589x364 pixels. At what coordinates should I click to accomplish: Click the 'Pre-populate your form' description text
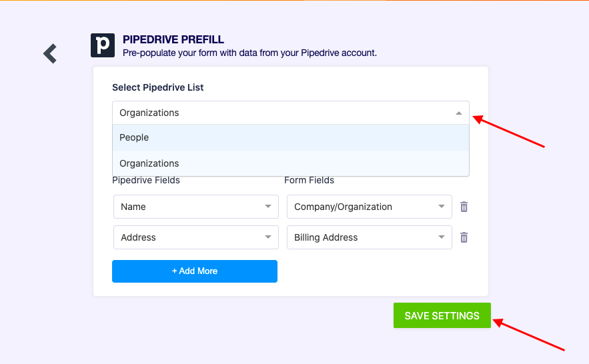pyautogui.click(x=249, y=53)
